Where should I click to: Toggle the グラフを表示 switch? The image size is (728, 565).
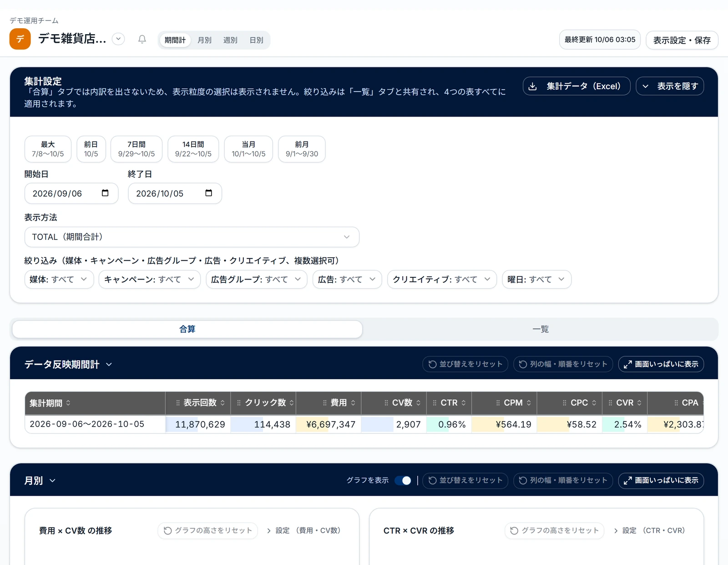[403, 480]
